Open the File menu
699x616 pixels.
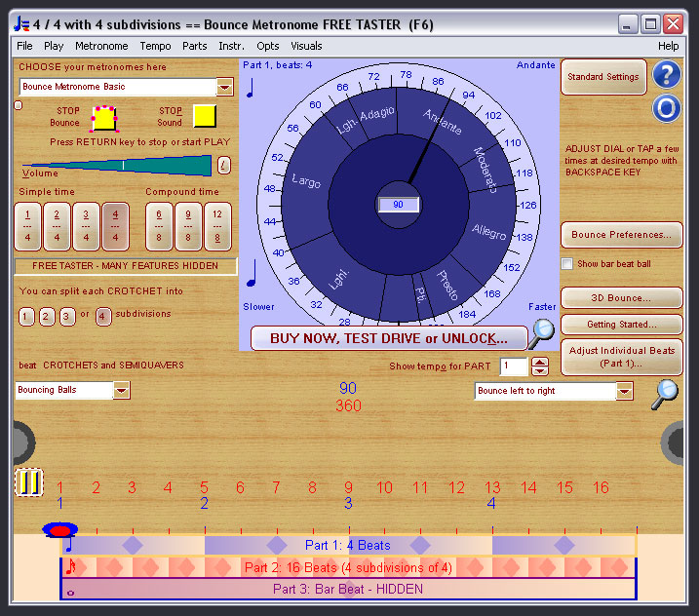(24, 46)
